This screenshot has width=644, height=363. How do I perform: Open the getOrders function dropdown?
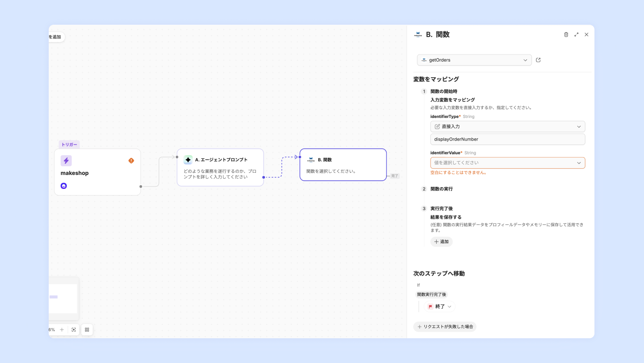(474, 60)
